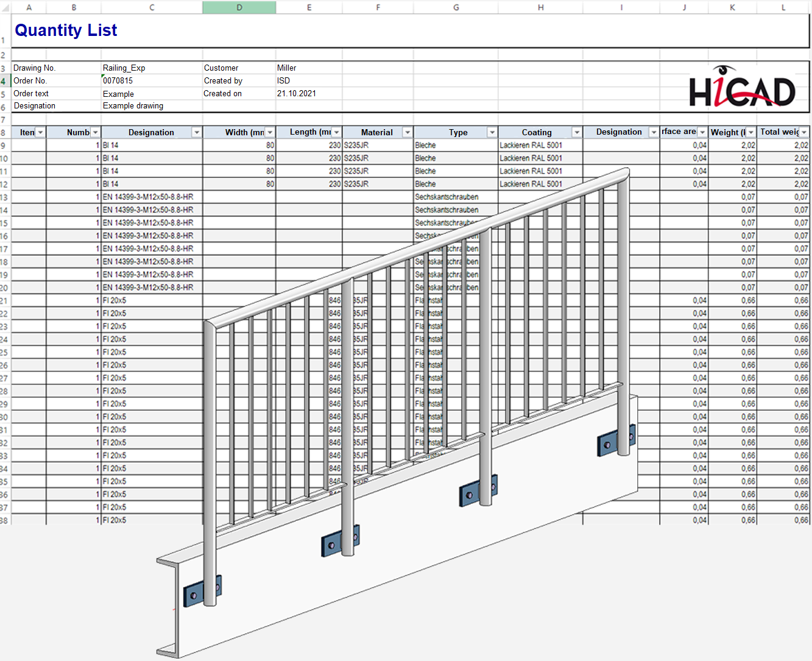Image resolution: width=812 pixels, height=661 pixels.
Task: Select row 4 header
Action: coord(5,81)
